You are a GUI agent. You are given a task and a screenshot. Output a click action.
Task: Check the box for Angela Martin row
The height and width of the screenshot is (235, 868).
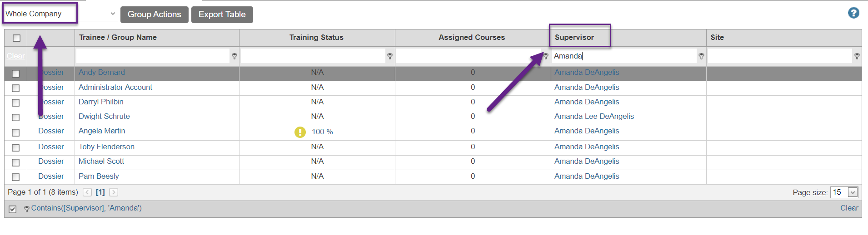tap(16, 132)
